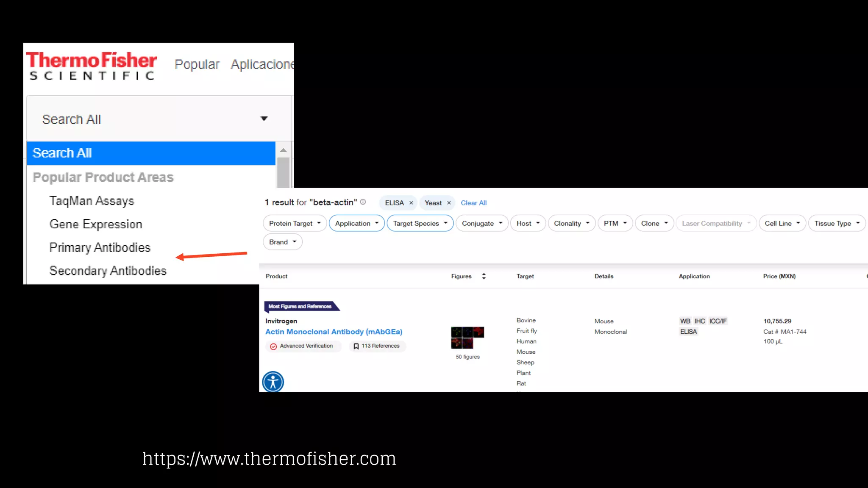Select TaqMan Assays option

click(x=92, y=201)
